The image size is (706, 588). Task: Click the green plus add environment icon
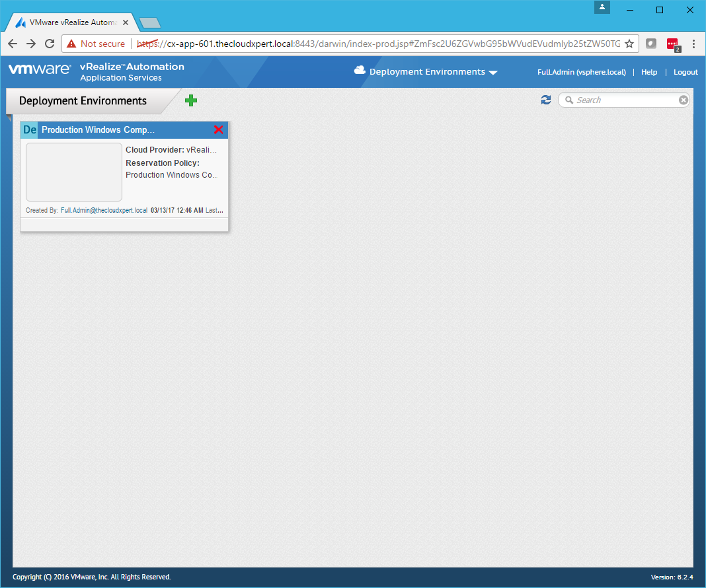[191, 100]
